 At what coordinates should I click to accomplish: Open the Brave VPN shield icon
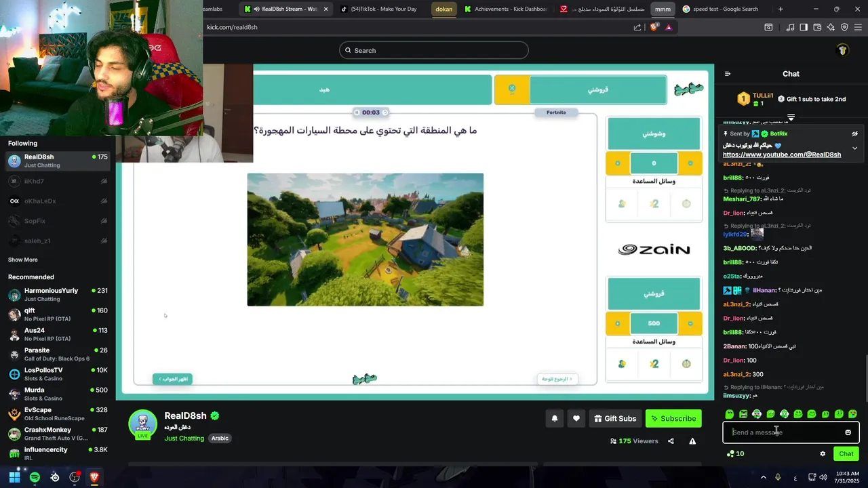click(x=844, y=27)
